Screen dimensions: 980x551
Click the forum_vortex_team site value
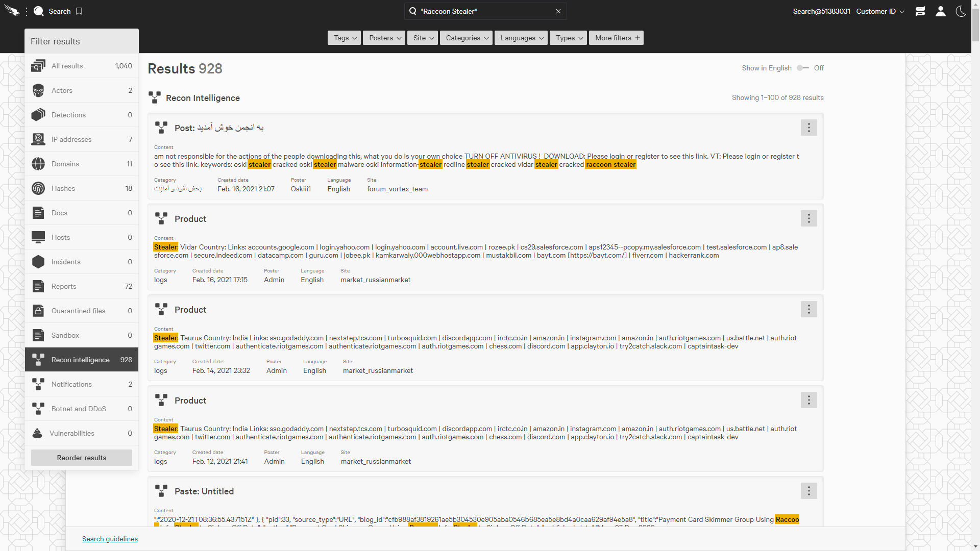[397, 189]
